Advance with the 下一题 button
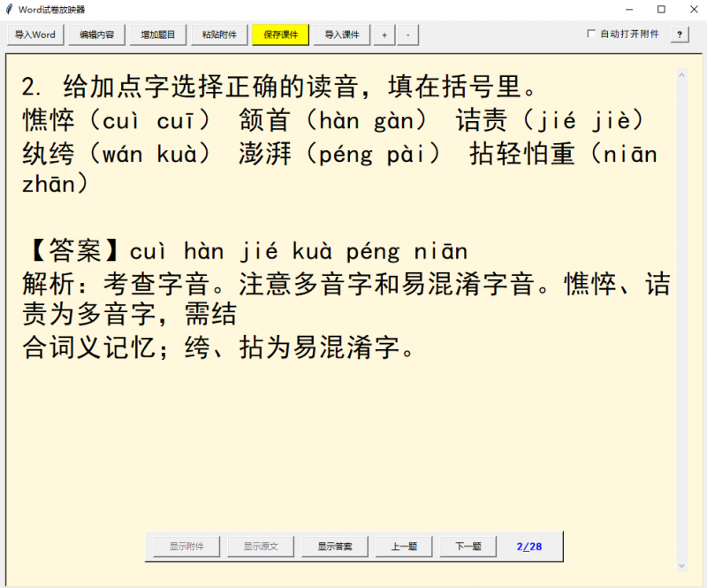707x588 pixels. click(x=467, y=546)
